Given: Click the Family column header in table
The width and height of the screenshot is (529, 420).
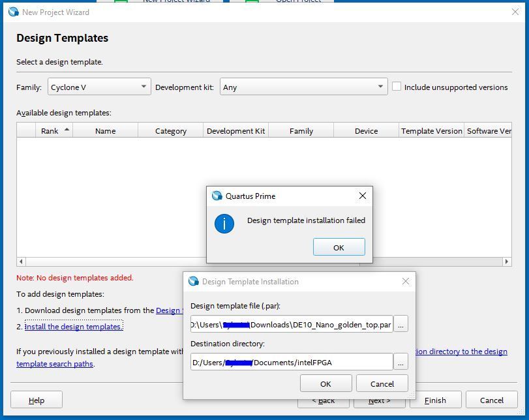Looking at the screenshot, I should 301,130.
